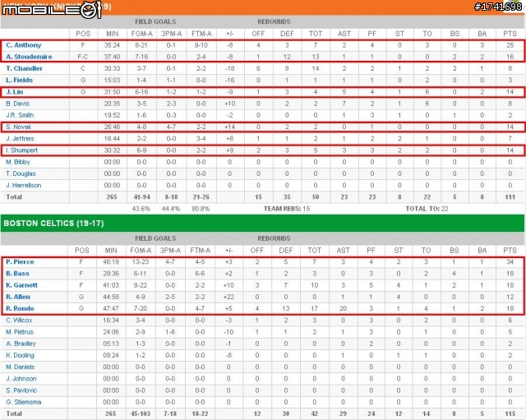Click the A. Bradley player link
526x420 pixels.
click(21, 344)
